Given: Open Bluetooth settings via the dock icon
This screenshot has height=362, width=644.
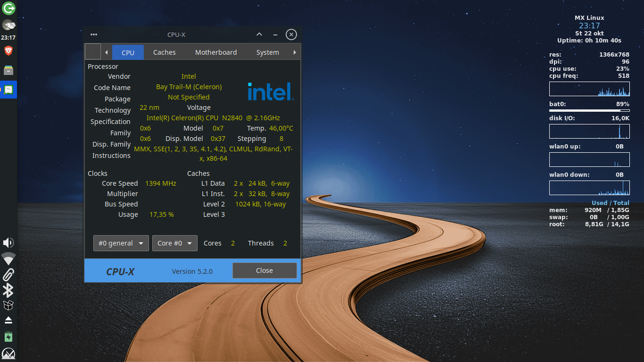Looking at the screenshot, I should (x=8, y=290).
